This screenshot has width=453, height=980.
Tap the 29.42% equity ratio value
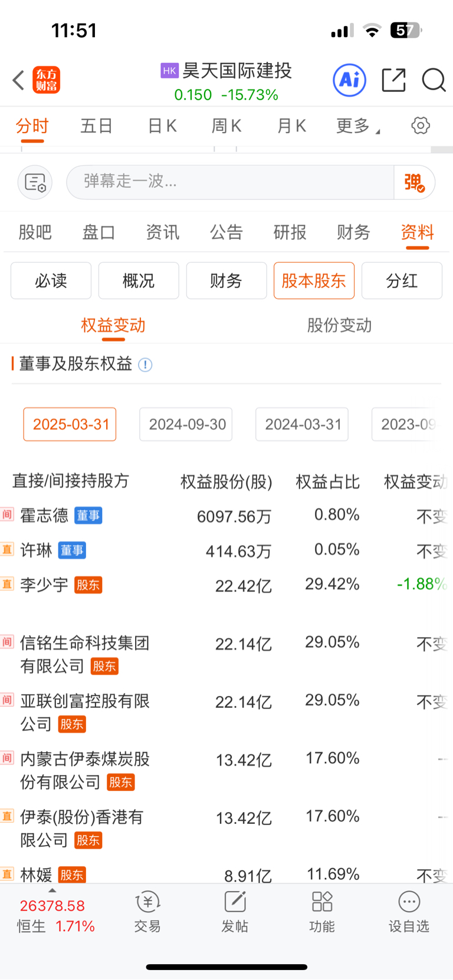point(332,584)
